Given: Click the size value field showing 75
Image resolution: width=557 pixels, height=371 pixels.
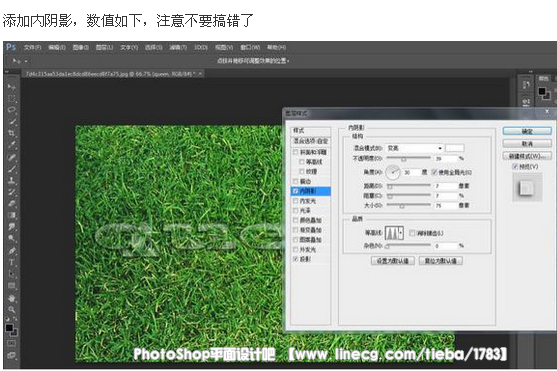Looking at the screenshot, I should [x=446, y=205].
